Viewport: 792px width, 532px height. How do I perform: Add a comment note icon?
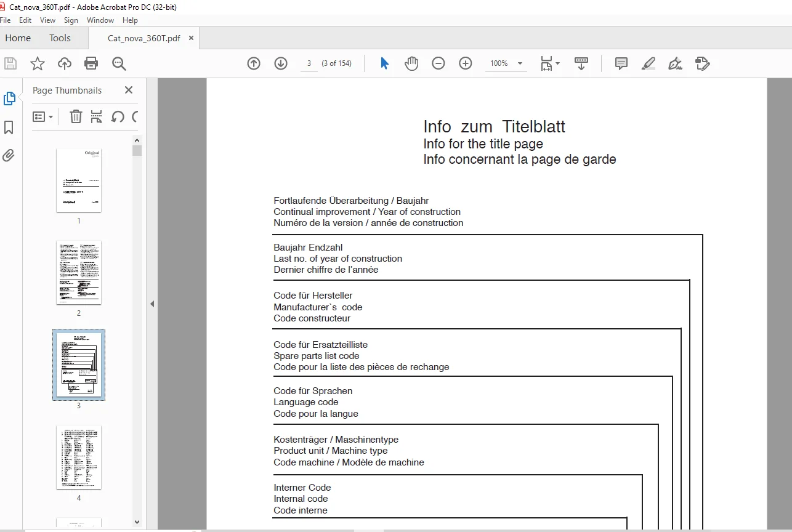coord(621,63)
